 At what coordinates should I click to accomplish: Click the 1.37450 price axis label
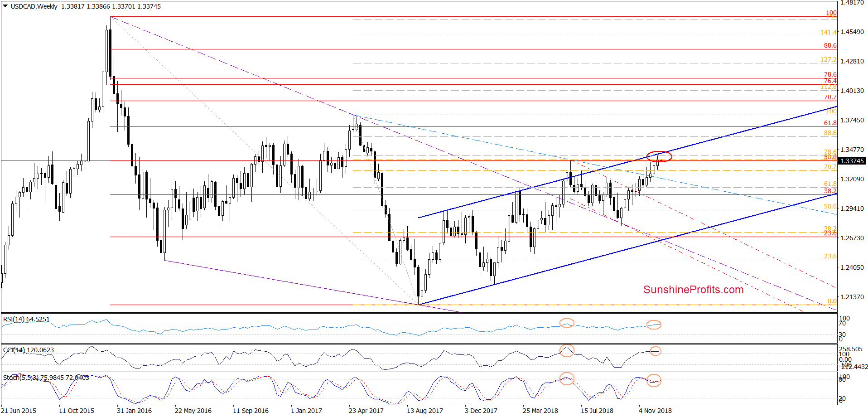coord(852,120)
